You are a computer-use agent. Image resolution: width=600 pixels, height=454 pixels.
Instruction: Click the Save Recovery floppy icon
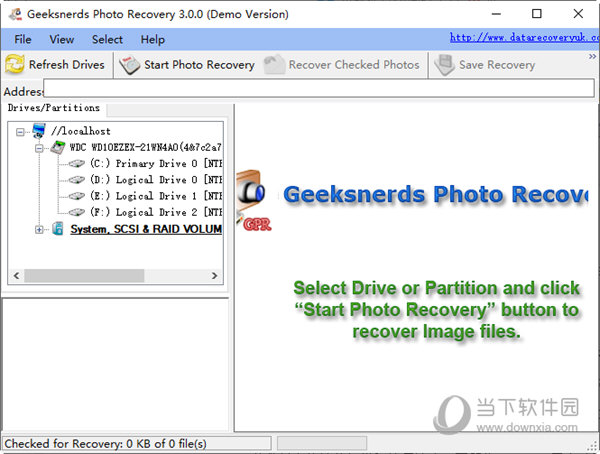tap(444, 65)
